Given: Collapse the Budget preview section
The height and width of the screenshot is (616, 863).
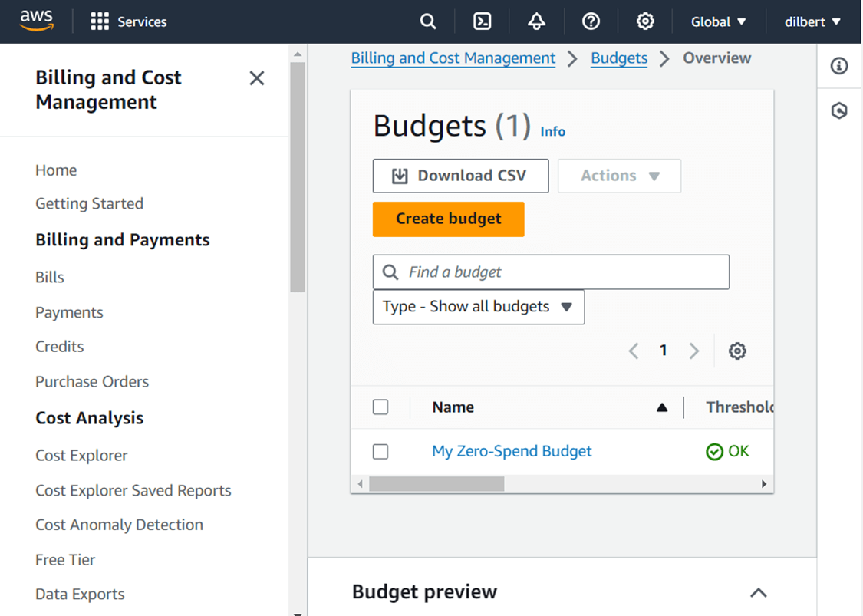Looking at the screenshot, I should pyautogui.click(x=758, y=592).
